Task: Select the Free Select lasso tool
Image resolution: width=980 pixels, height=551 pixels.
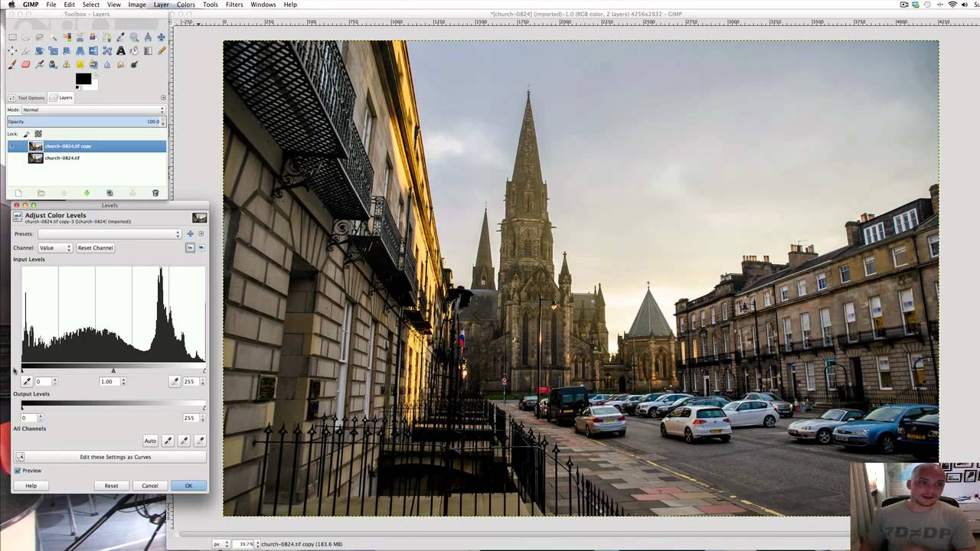Action: pyautogui.click(x=40, y=37)
